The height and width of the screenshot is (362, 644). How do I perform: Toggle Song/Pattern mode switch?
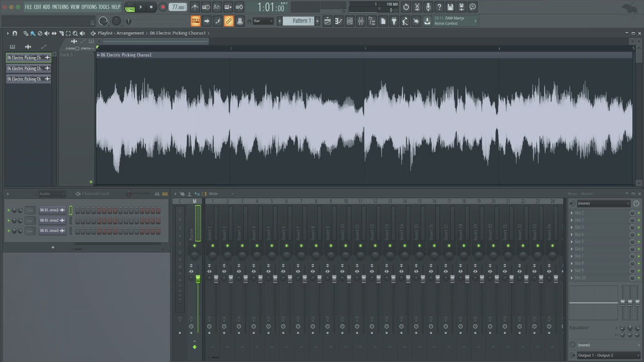[129, 8]
